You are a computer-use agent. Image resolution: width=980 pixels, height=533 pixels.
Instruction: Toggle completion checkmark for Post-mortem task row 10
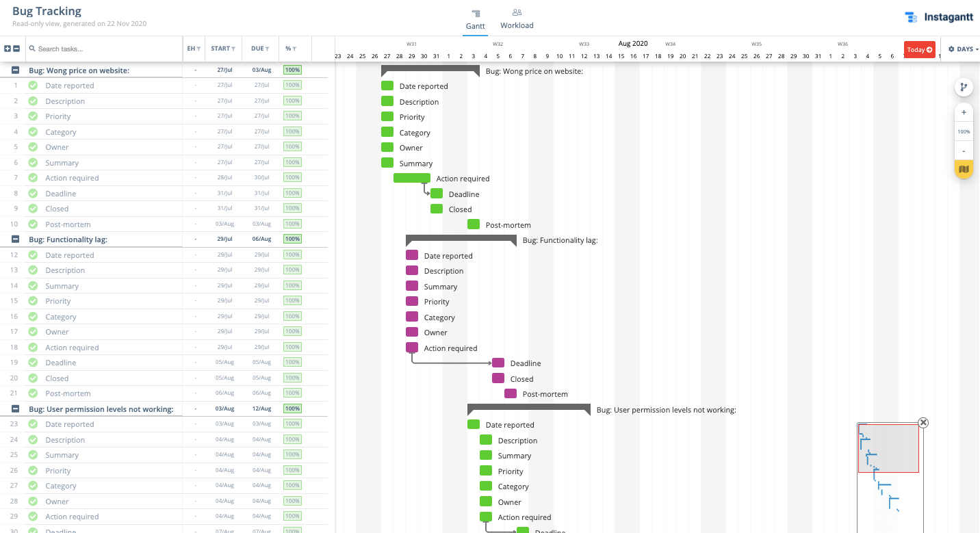point(33,224)
